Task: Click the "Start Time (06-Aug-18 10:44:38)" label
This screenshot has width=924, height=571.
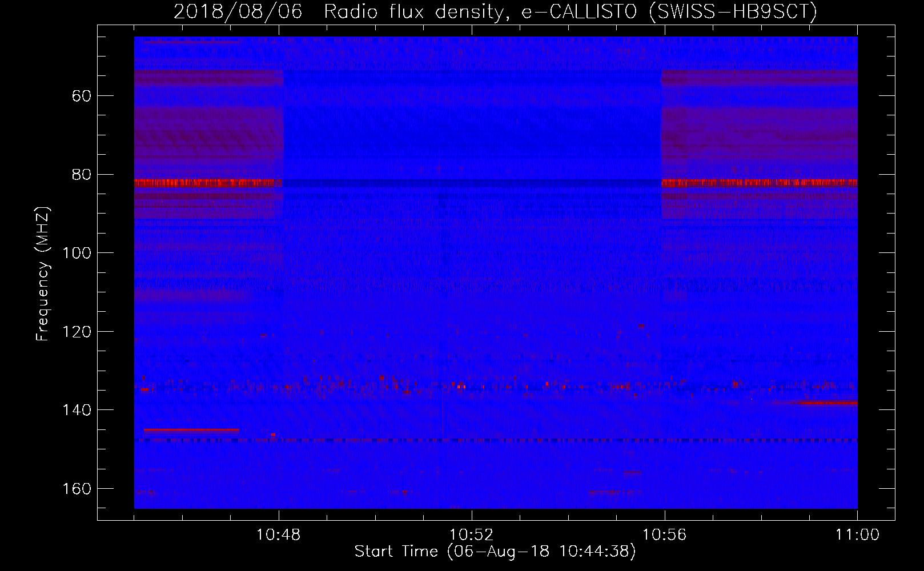Action: pyautogui.click(x=495, y=552)
